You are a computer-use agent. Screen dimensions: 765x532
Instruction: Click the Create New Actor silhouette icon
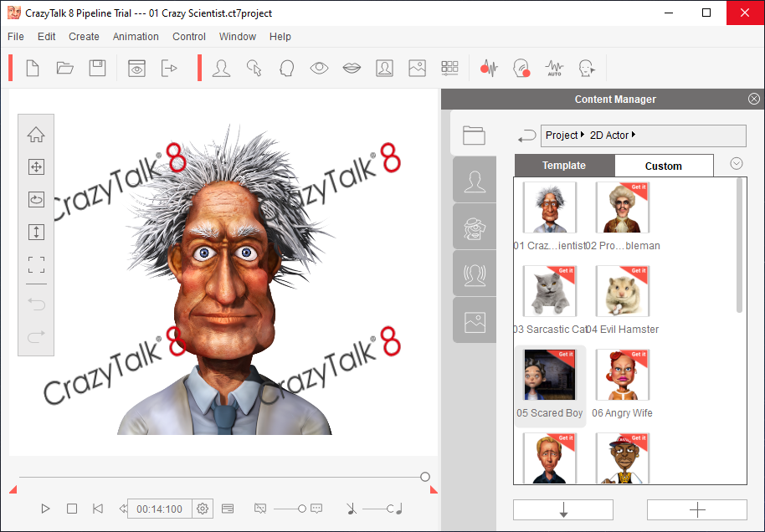coord(222,68)
